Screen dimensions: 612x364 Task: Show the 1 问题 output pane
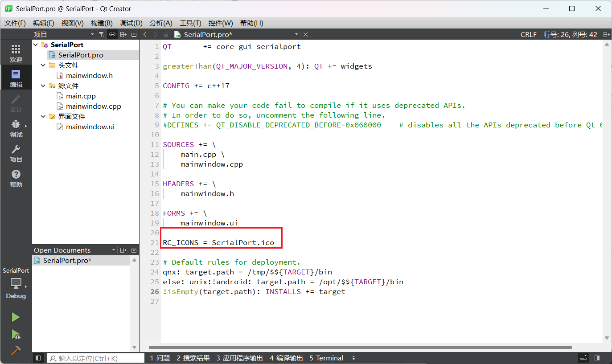pos(160,358)
